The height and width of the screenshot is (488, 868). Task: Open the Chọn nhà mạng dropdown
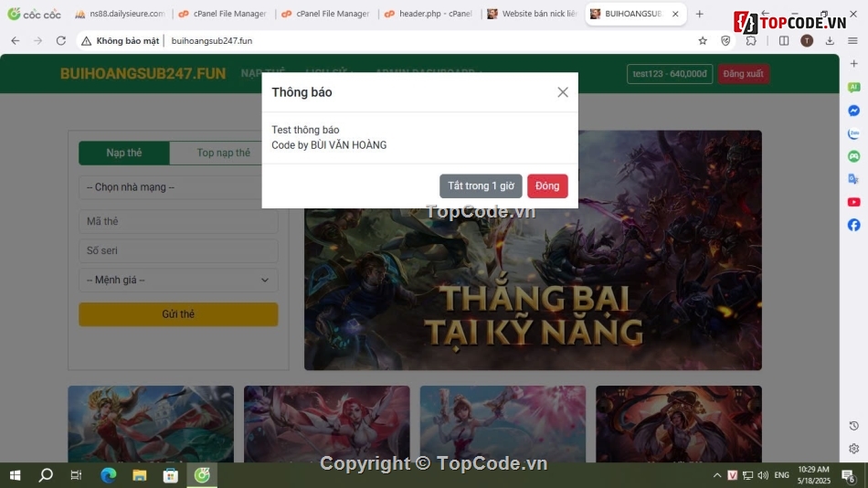178,187
